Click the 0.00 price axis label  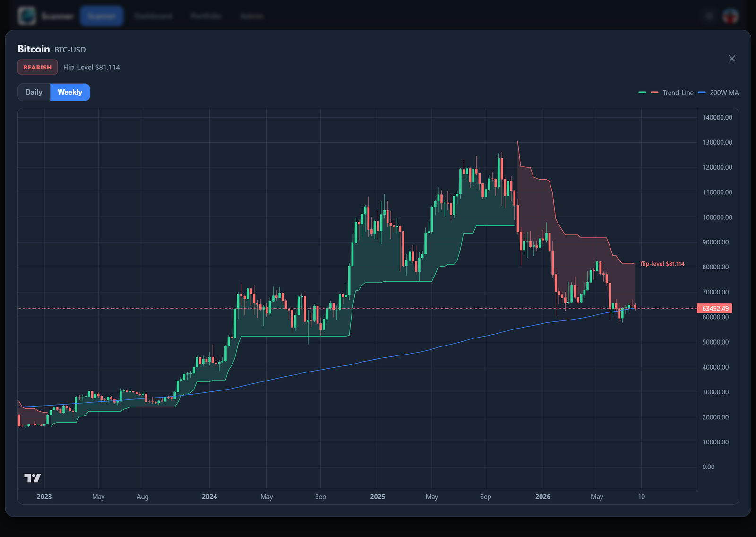click(x=708, y=467)
